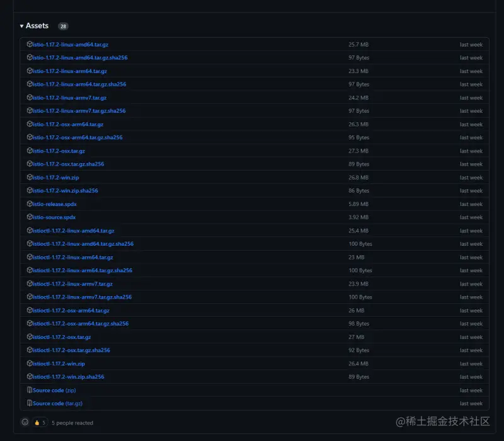Viewport: 504px width, 441px height.
Task: Click the 28 assets counter badge
Action: 64,26
